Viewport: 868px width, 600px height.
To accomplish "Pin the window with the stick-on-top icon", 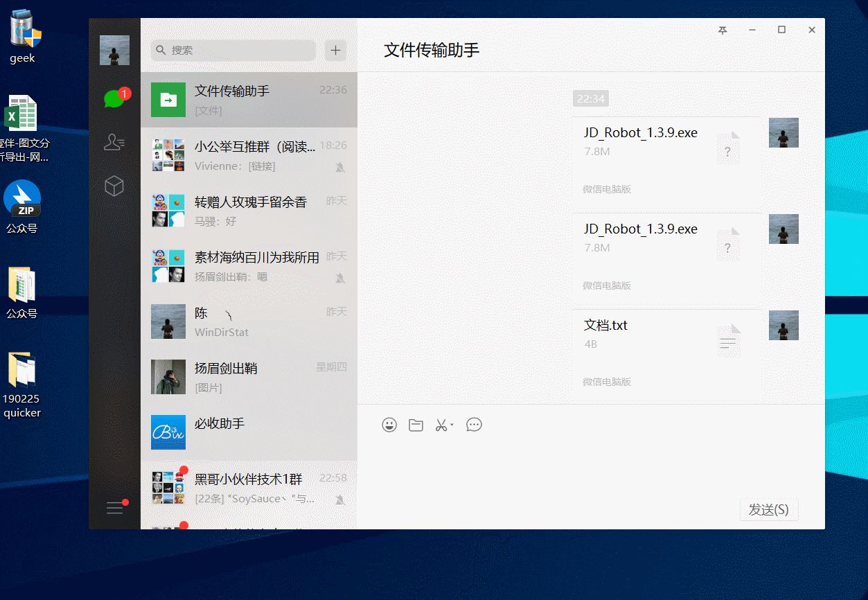I will click(x=723, y=30).
